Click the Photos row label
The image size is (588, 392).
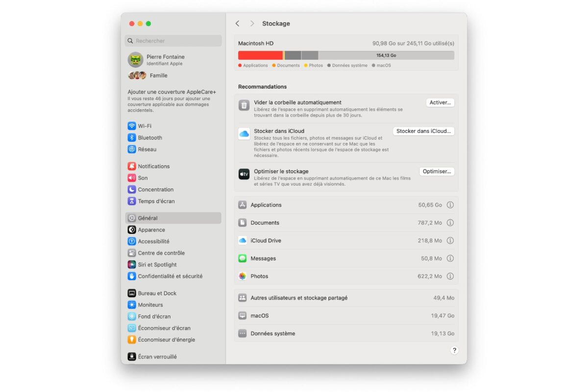point(259,276)
